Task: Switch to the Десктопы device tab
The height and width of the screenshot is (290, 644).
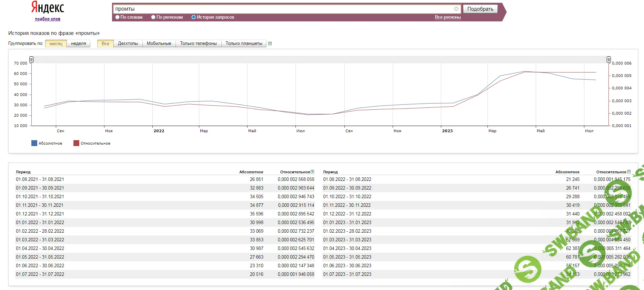Action: coord(128,43)
